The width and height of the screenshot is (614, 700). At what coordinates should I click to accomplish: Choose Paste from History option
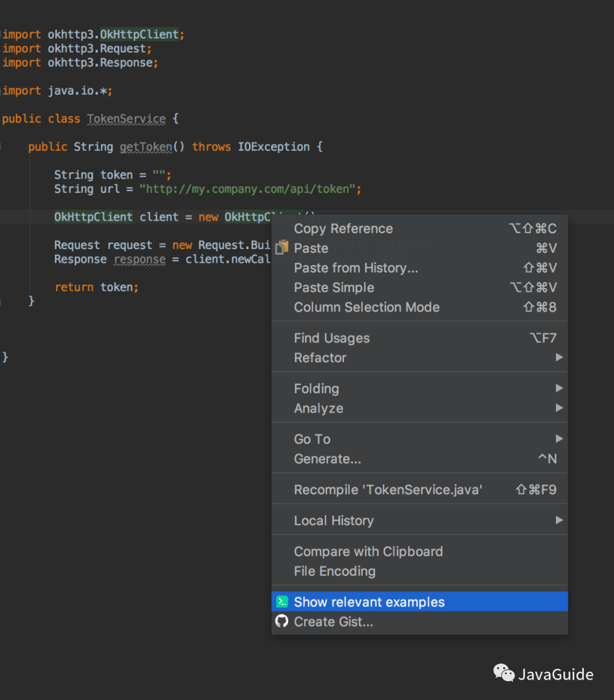coord(356,268)
